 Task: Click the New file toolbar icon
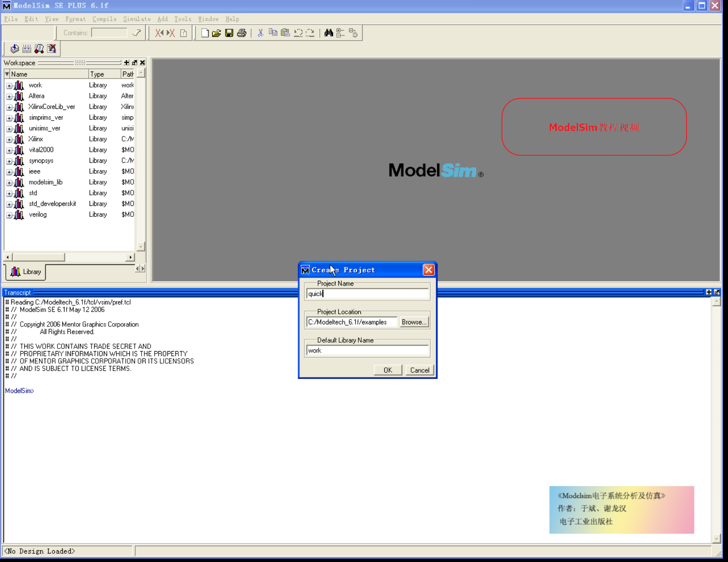[205, 33]
